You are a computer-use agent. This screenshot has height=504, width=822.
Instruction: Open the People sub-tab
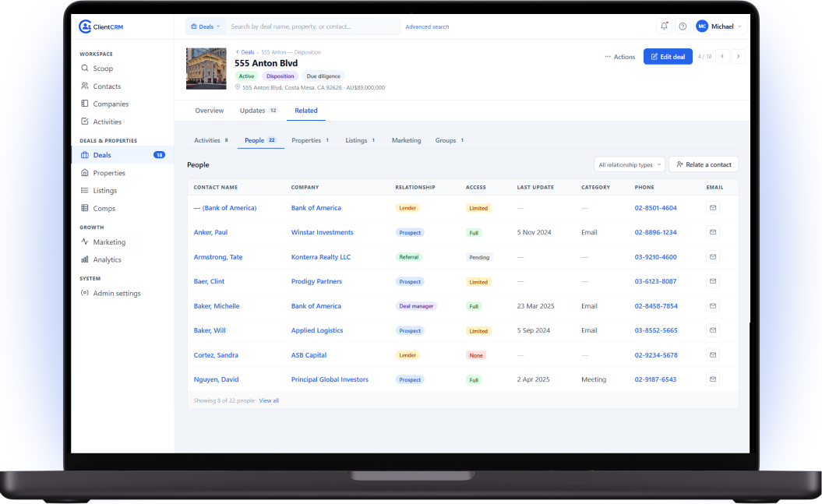(x=260, y=140)
